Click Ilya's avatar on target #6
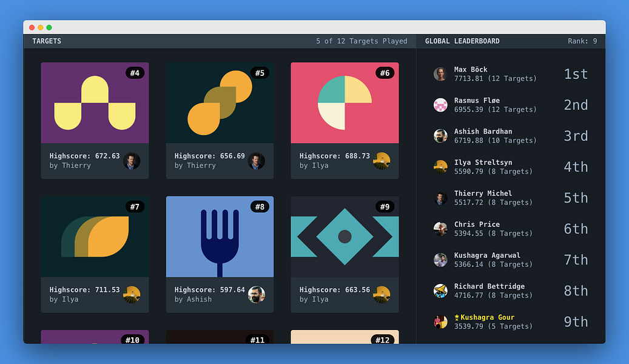Viewport: 629px width, 364px height. tap(382, 161)
